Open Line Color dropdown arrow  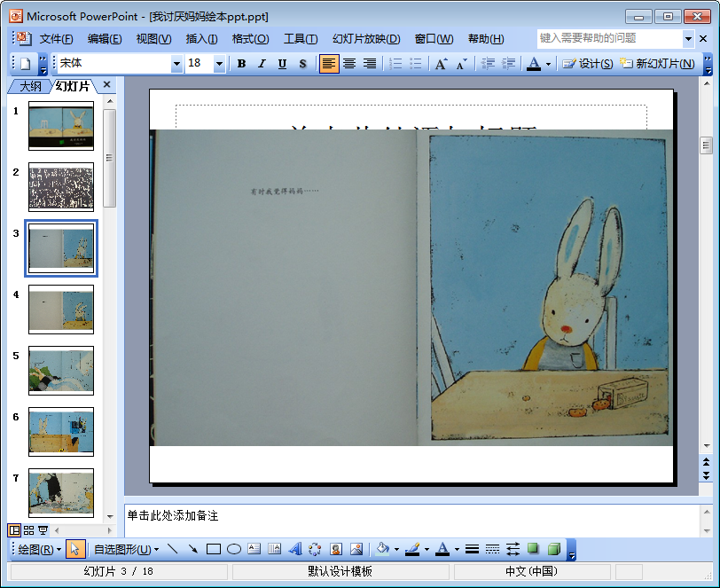(x=427, y=549)
